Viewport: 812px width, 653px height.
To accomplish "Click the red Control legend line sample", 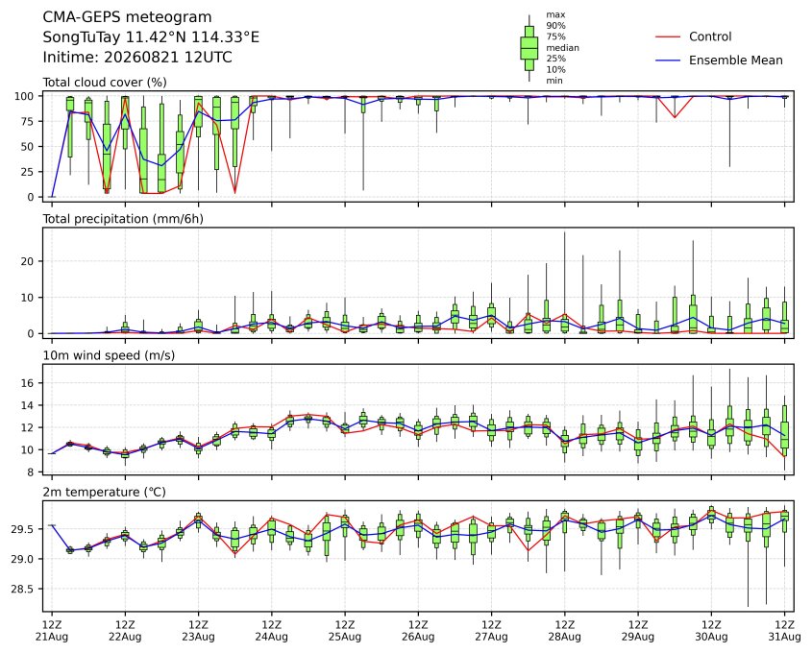I will [x=668, y=36].
